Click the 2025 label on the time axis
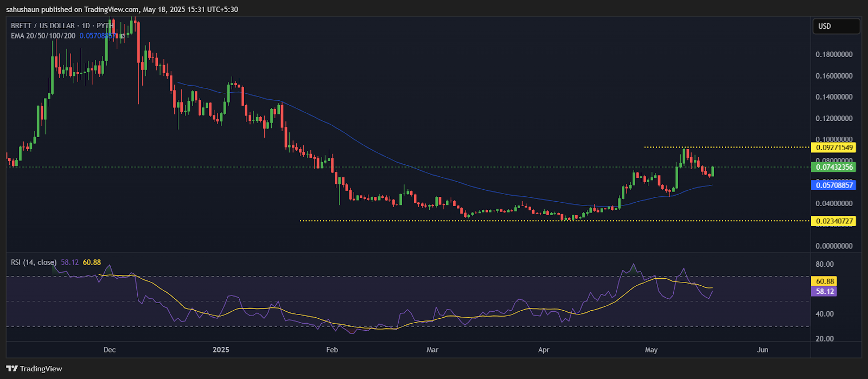 pos(221,350)
